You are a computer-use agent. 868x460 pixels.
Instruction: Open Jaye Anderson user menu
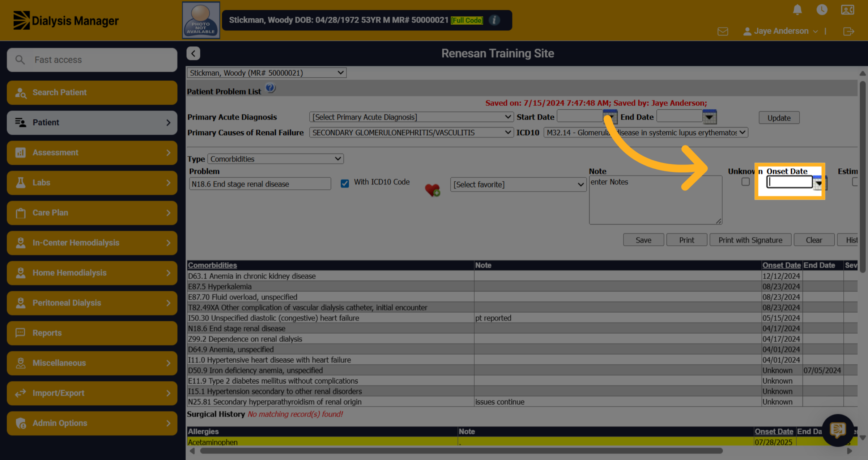point(780,31)
